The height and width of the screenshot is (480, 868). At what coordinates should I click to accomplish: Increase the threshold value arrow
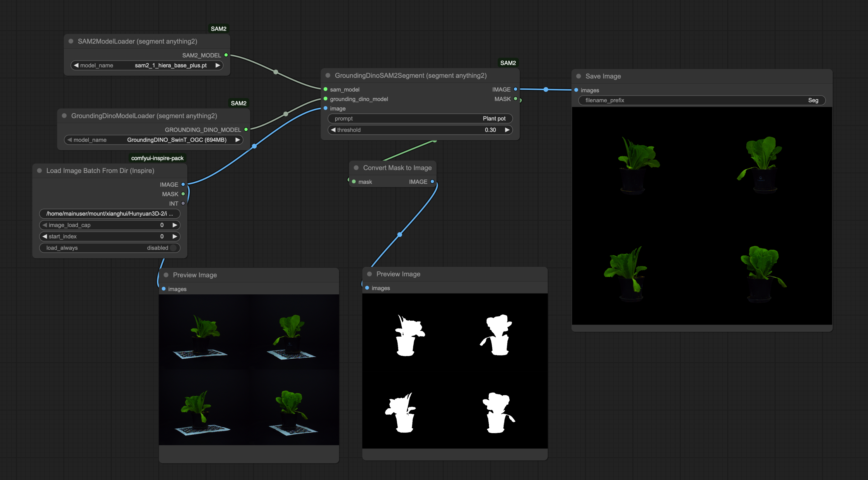pos(507,130)
